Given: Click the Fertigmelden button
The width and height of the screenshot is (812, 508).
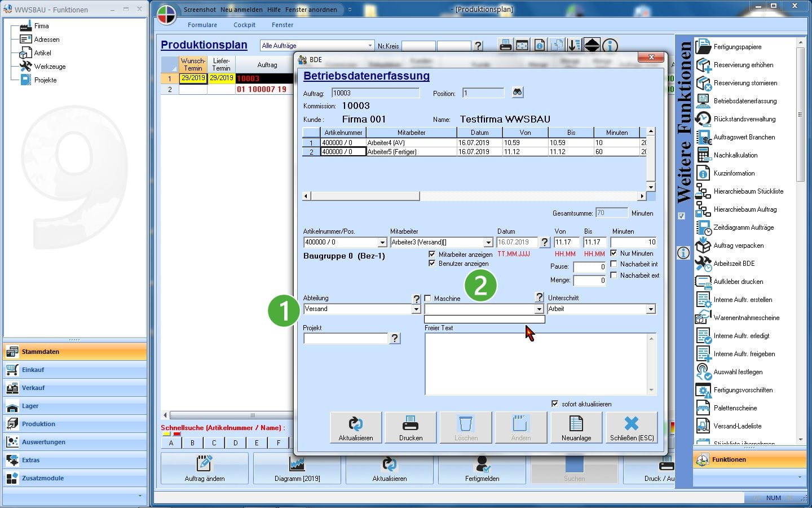Looking at the screenshot, I should (482, 468).
